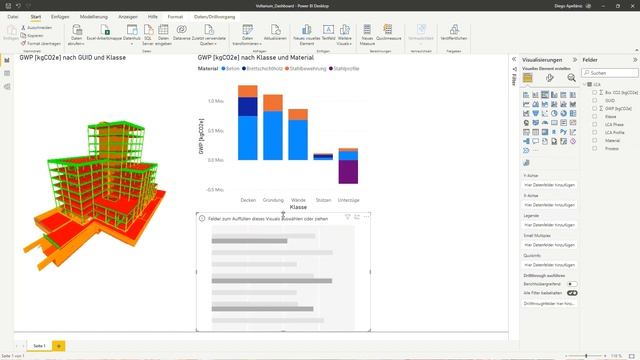Collapse the Visualisierungen pane
640x360 pixels.
(575, 60)
